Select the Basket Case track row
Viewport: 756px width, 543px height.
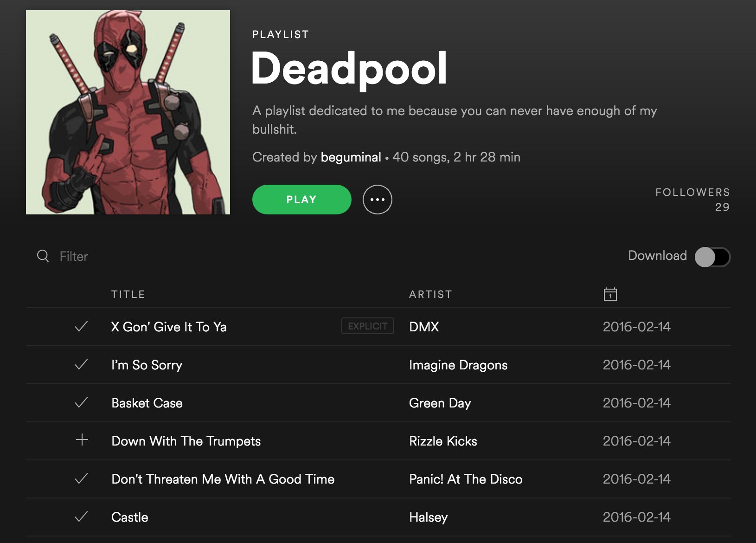coord(378,403)
